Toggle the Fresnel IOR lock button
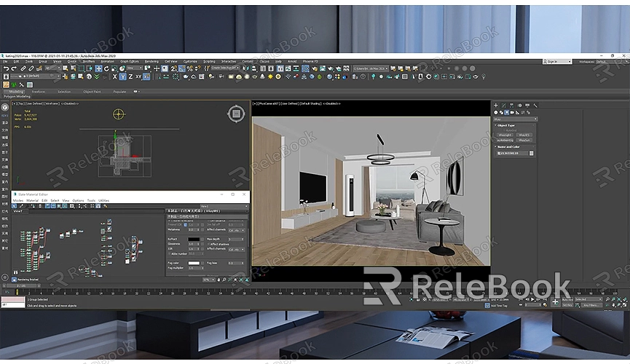Viewport: 630px width, 364px height. [x=185, y=224]
